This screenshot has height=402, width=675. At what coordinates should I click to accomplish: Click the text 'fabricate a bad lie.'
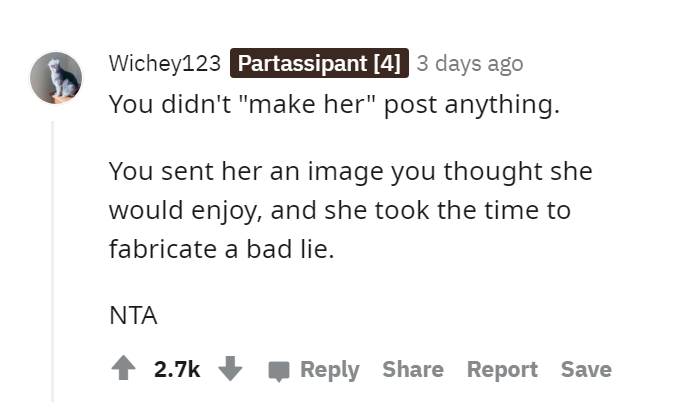[x=222, y=249]
